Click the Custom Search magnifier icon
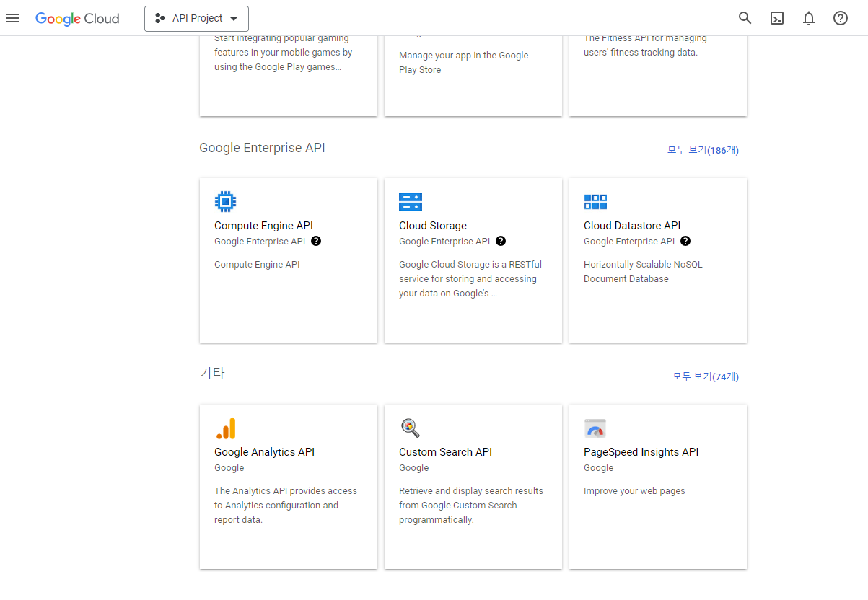Screen dimensions: 868x600 (x=410, y=428)
